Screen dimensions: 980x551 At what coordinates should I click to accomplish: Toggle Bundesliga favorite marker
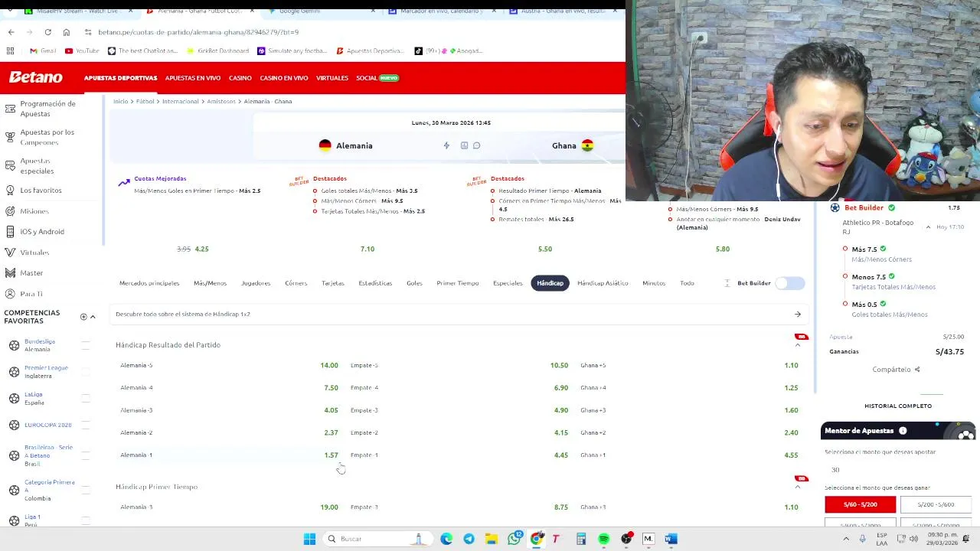86,345
